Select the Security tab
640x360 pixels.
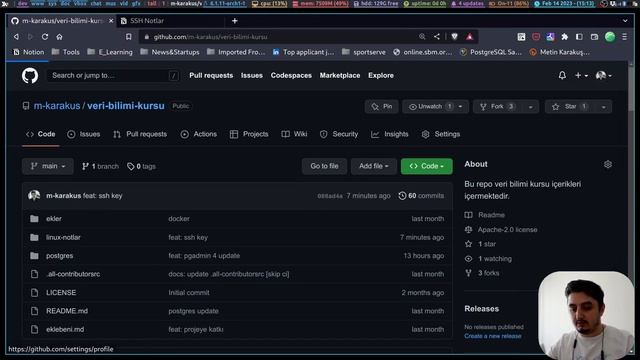[x=339, y=134]
